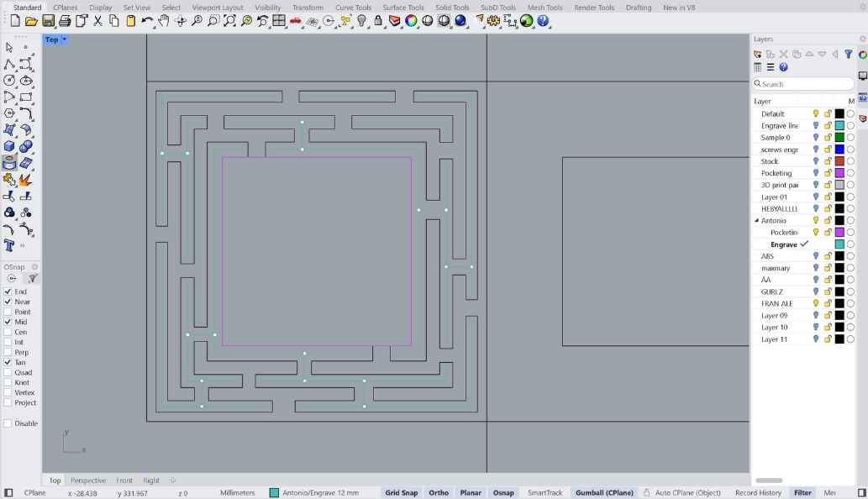Select the arrow selection tool

(x=10, y=48)
